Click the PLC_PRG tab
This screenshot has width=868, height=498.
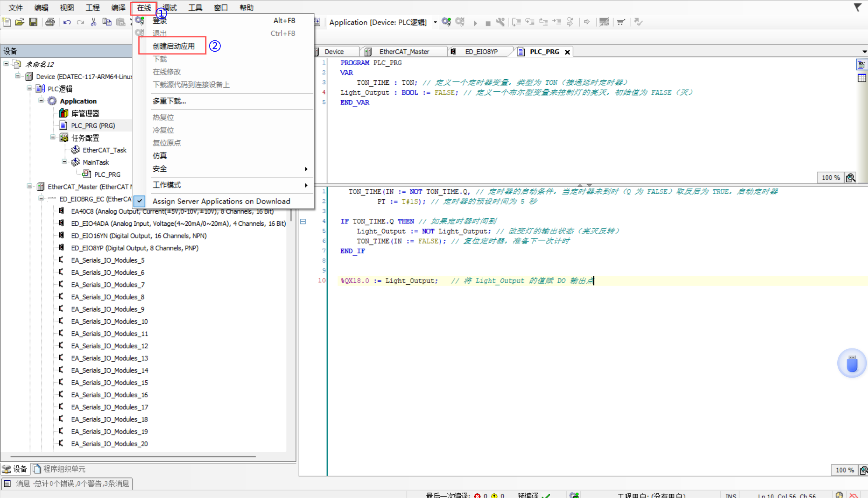(x=543, y=51)
